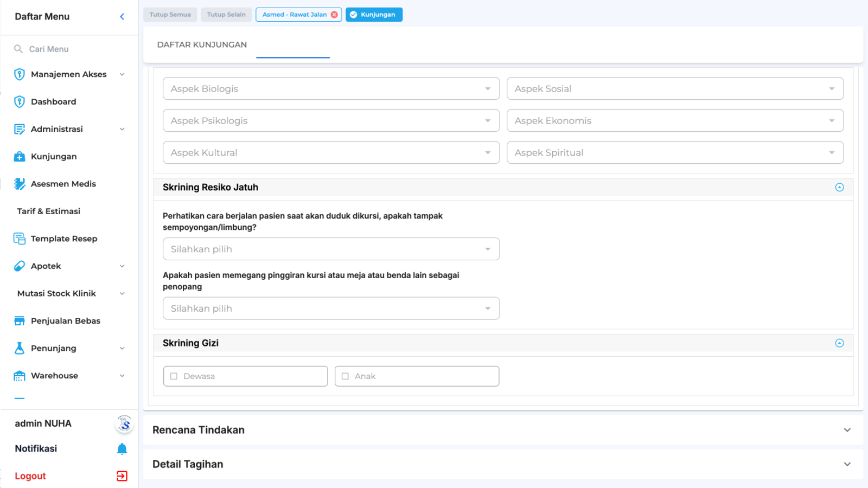
Task: Click the Apotek pill icon
Action: (20, 266)
